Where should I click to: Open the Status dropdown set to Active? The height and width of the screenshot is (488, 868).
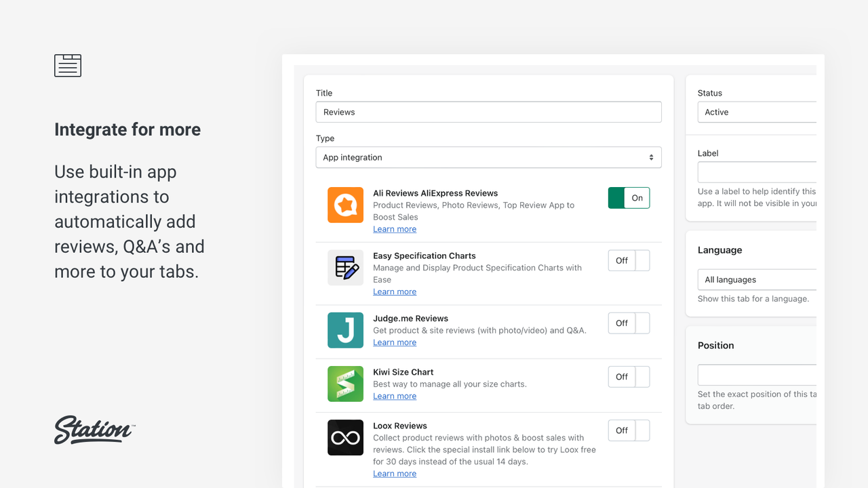click(x=756, y=112)
